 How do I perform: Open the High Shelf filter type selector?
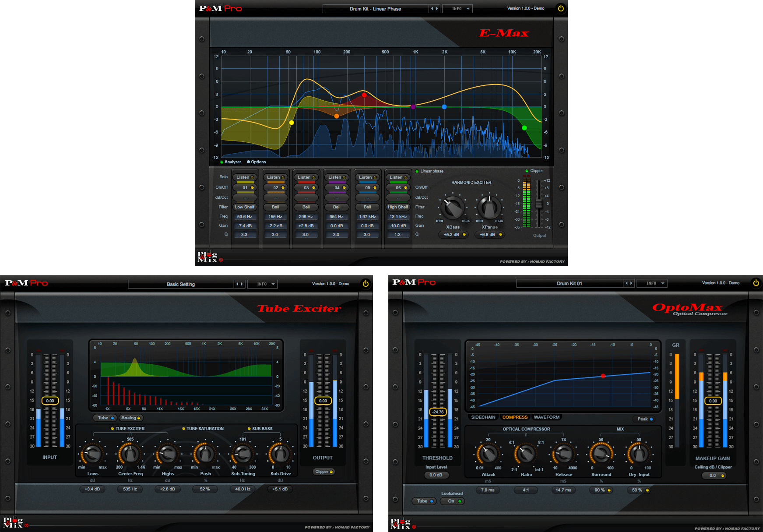click(398, 207)
